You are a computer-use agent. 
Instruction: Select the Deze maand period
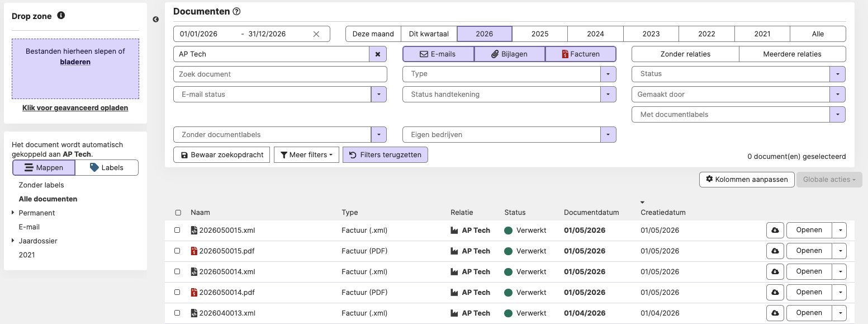(373, 34)
